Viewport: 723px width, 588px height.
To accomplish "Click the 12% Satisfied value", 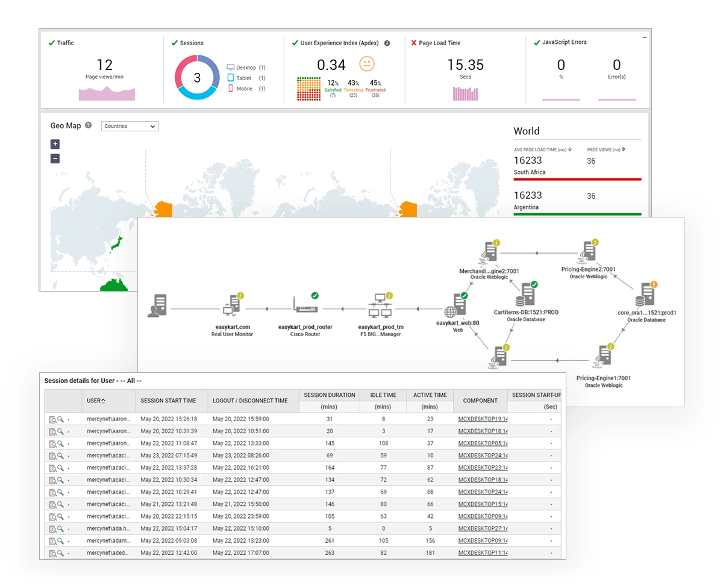I will [x=333, y=83].
